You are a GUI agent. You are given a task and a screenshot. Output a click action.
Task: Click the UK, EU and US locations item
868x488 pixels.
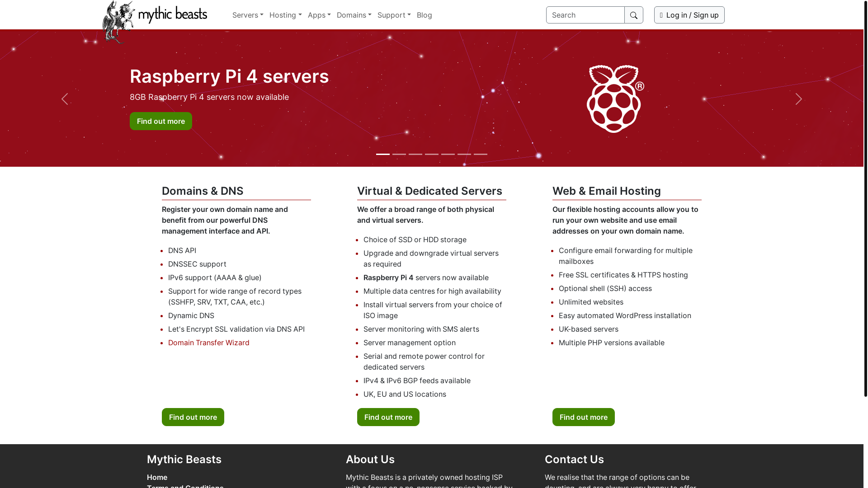[x=405, y=394]
